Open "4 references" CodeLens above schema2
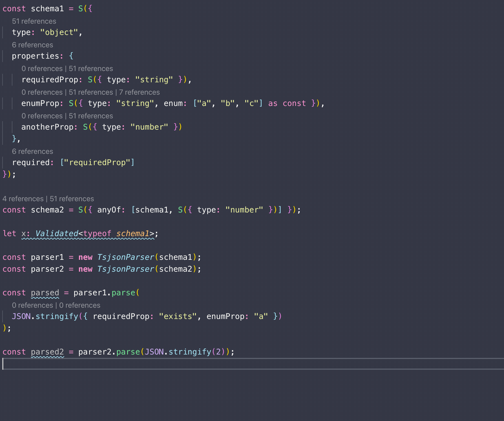The image size is (504, 421). tap(23, 199)
